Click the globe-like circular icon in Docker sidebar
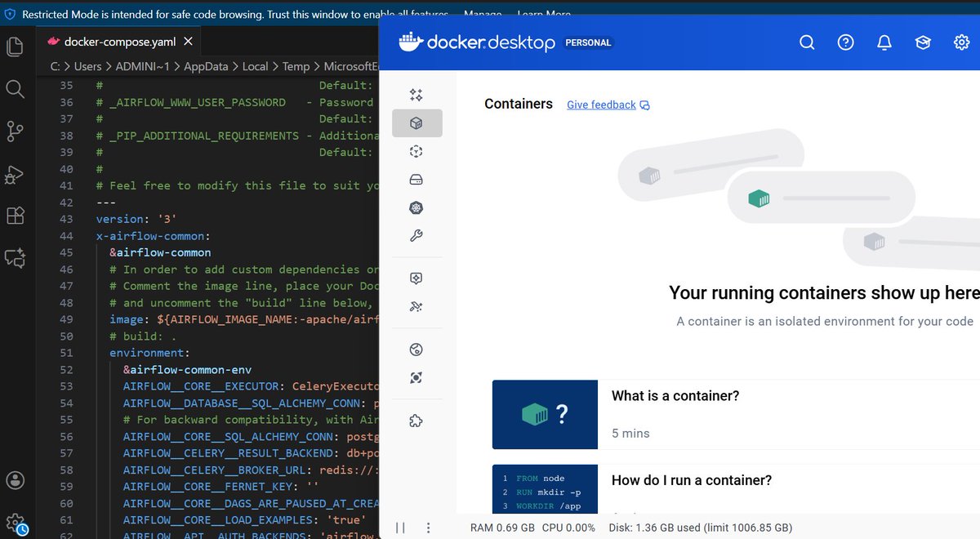Image resolution: width=980 pixels, height=539 pixels. (x=416, y=350)
